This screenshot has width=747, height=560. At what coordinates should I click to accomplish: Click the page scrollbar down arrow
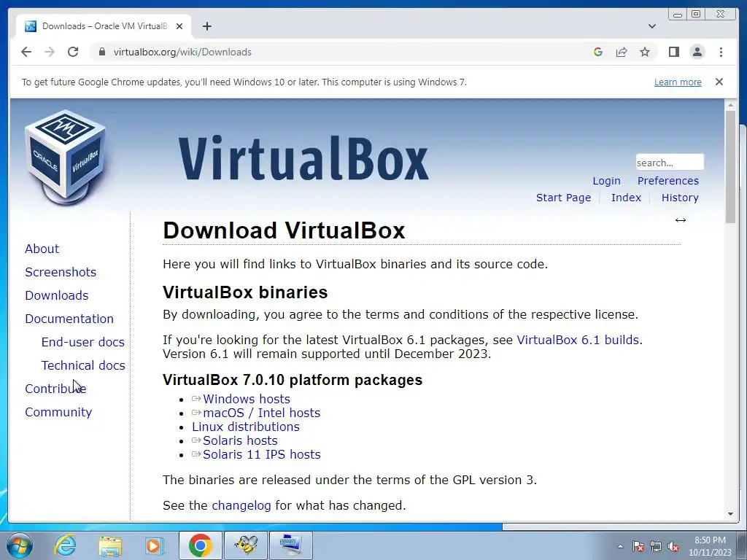(730, 514)
